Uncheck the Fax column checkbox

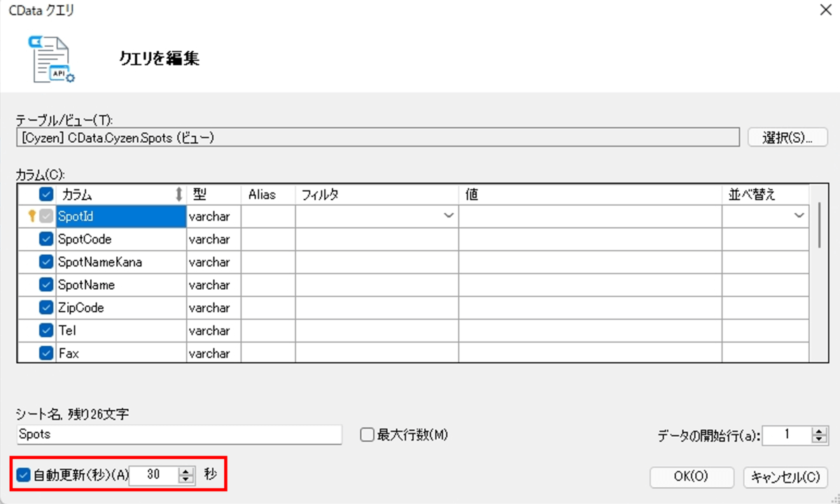pyautogui.click(x=46, y=353)
